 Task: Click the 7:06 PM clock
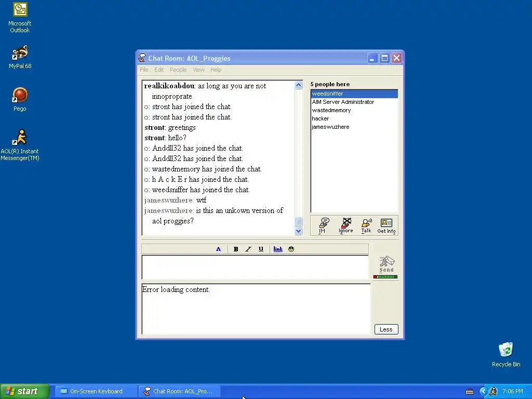[x=513, y=392]
